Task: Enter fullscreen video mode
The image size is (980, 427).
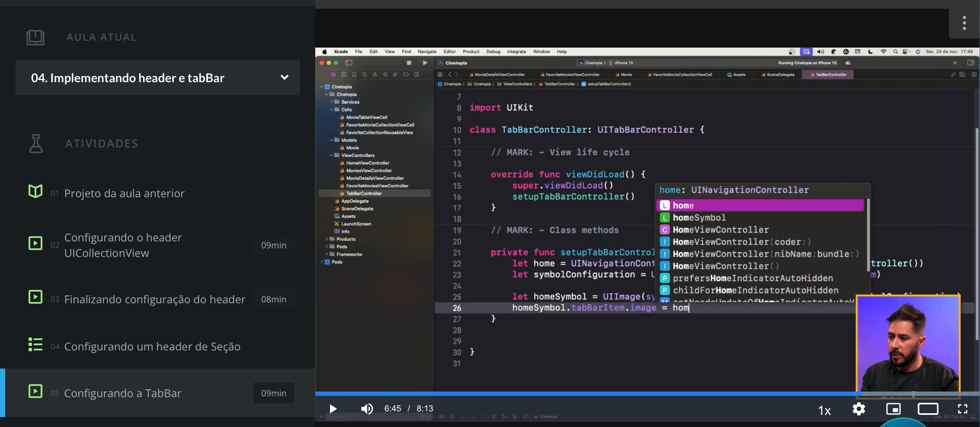Action: (962, 409)
